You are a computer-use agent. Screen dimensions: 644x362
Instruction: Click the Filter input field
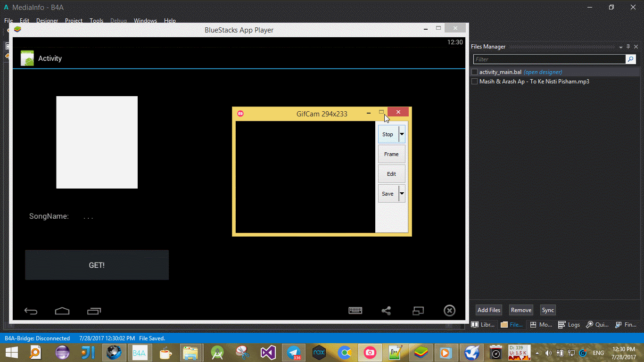click(549, 59)
